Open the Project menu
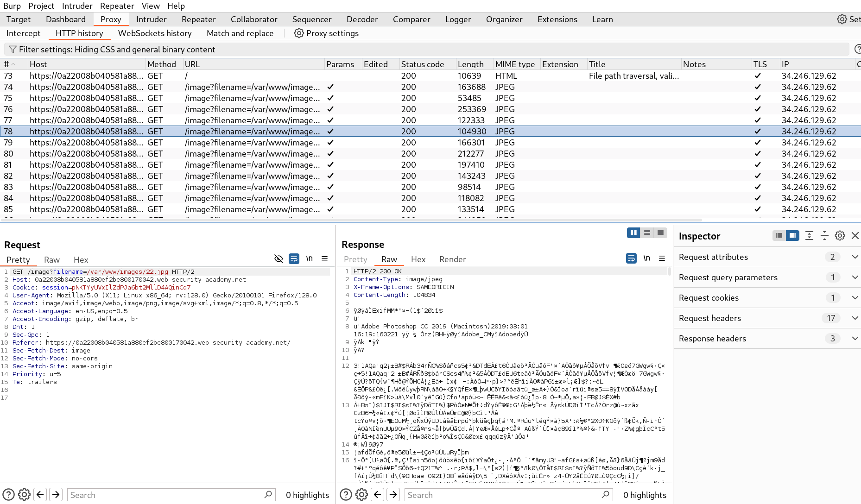Viewport: 861px width, 504px height. click(x=41, y=6)
